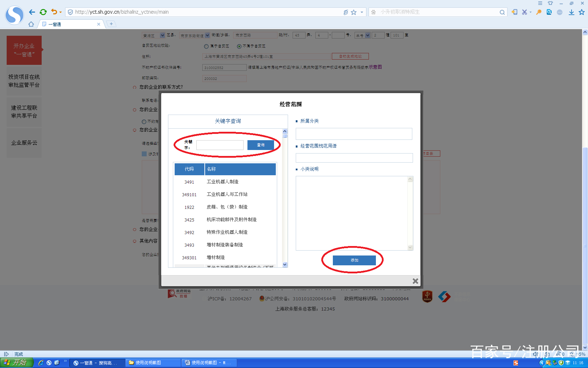Open the 南京东路街道 street dropdown
Image resolution: width=588 pixels, height=368 pixels.
tap(207, 35)
